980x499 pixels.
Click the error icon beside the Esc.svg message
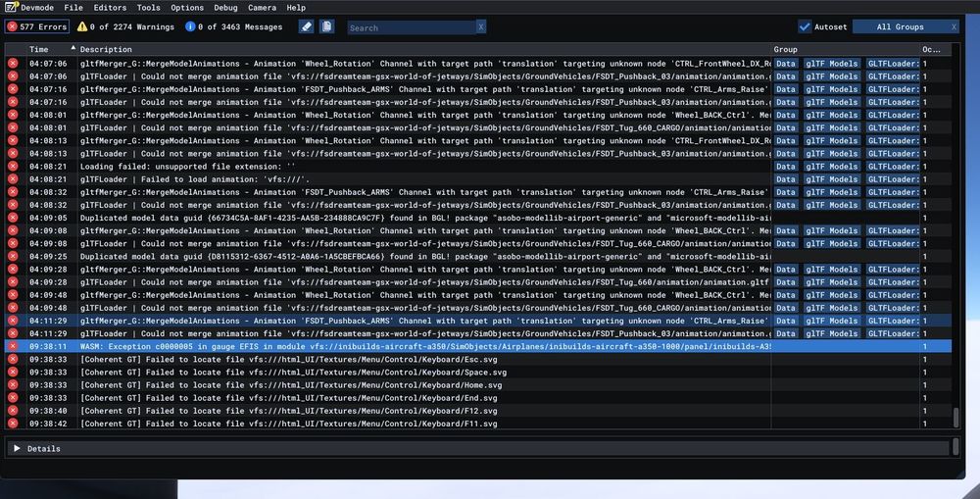(13, 360)
